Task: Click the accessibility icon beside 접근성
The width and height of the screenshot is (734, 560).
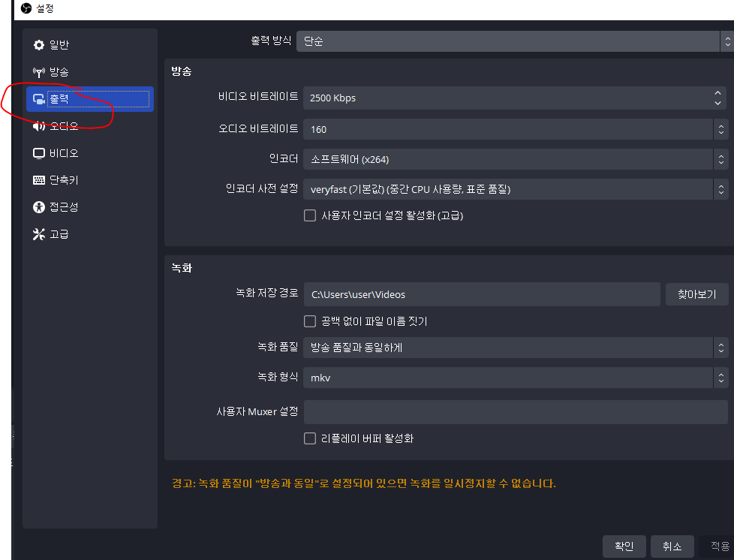Action: (39, 207)
